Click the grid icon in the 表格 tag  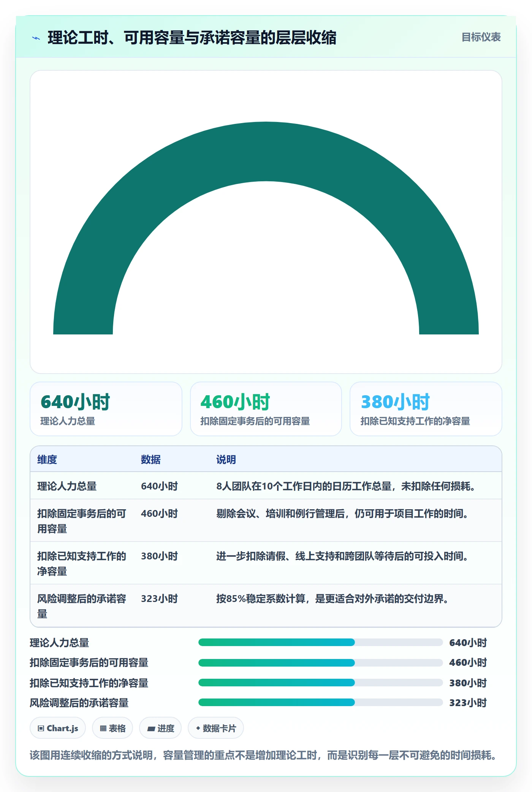point(103,729)
